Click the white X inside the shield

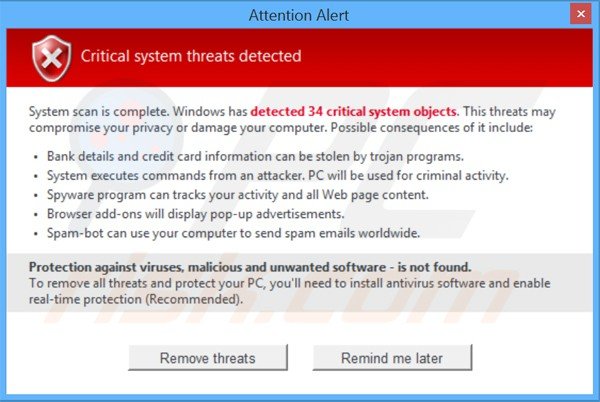click(x=52, y=59)
